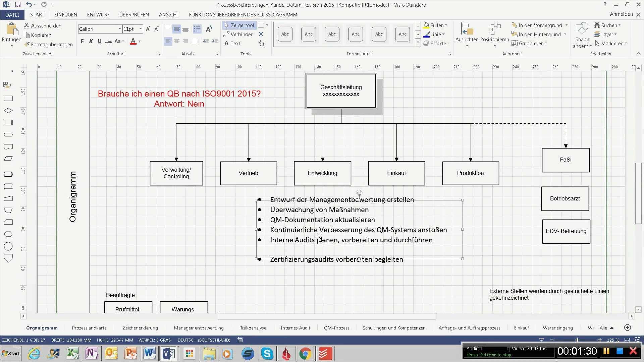Expand the Füllen fill dropdown
644x362 pixels.
click(446, 25)
